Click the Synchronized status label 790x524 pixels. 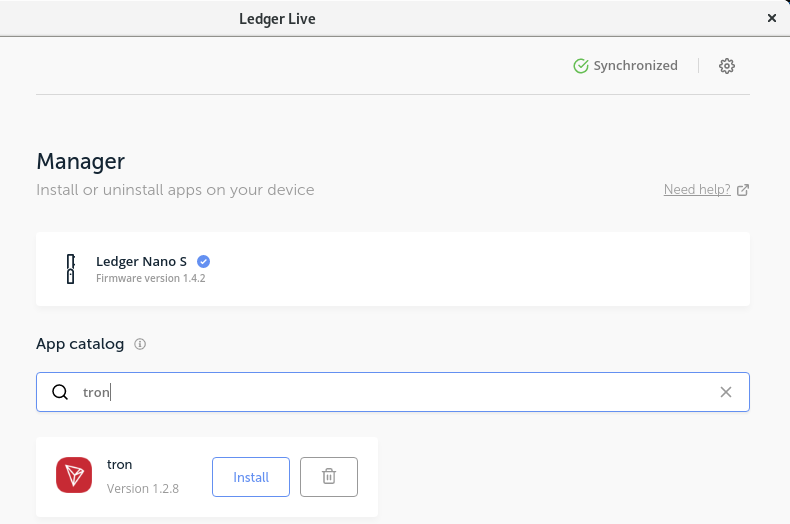click(x=635, y=66)
